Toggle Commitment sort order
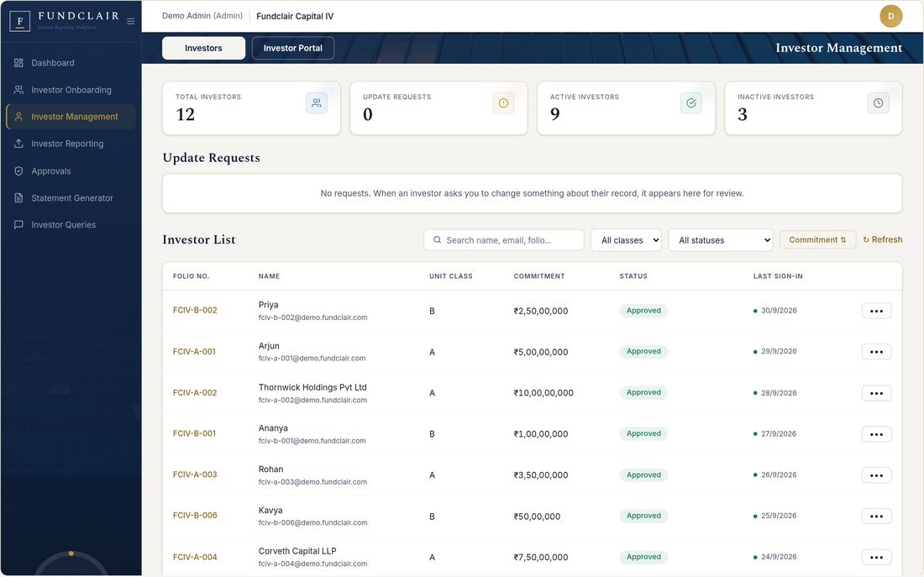The image size is (924, 577). tap(817, 240)
